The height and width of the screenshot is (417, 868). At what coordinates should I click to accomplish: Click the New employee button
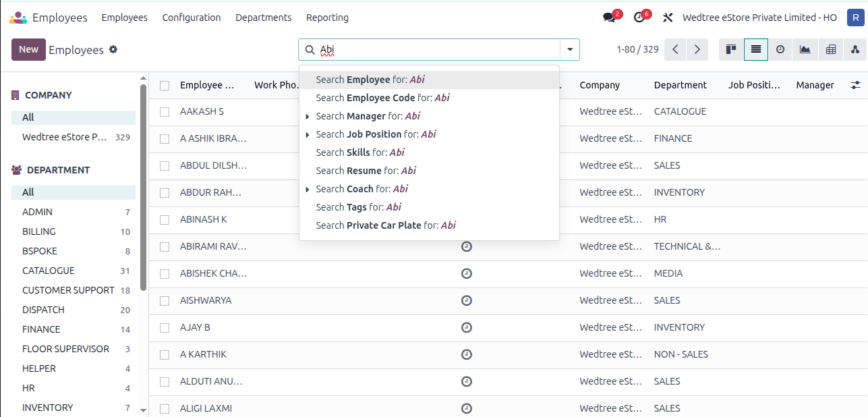pyautogui.click(x=28, y=49)
